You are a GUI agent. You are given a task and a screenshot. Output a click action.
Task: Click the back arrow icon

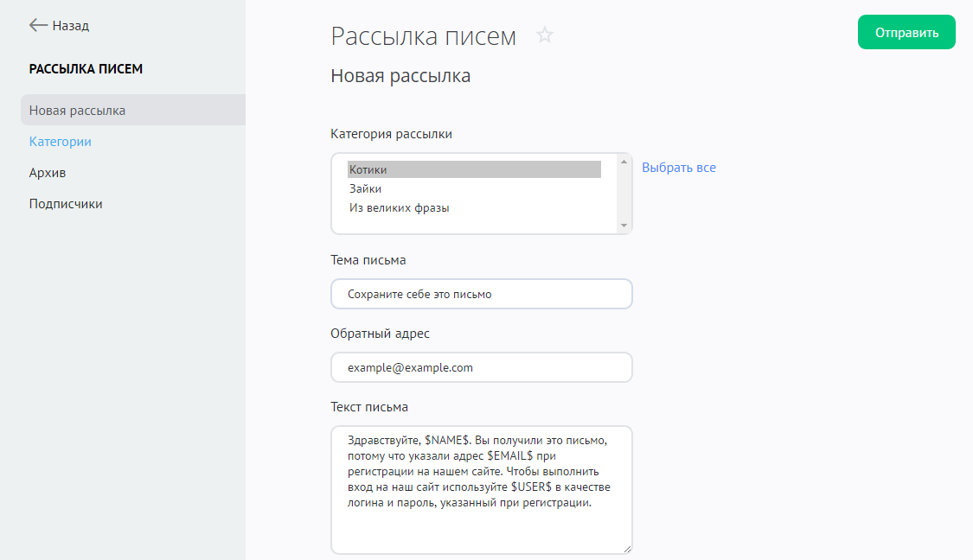(x=38, y=26)
